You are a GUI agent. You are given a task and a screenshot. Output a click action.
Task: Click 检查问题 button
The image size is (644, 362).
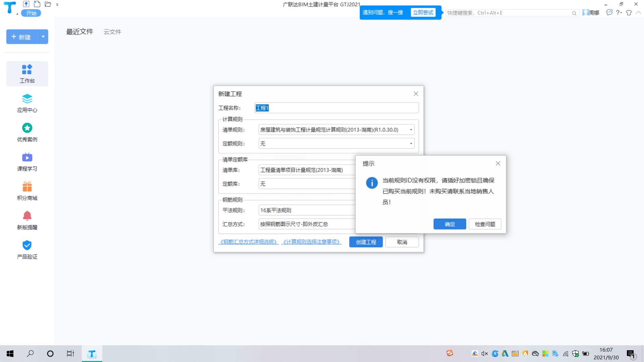[x=485, y=224]
